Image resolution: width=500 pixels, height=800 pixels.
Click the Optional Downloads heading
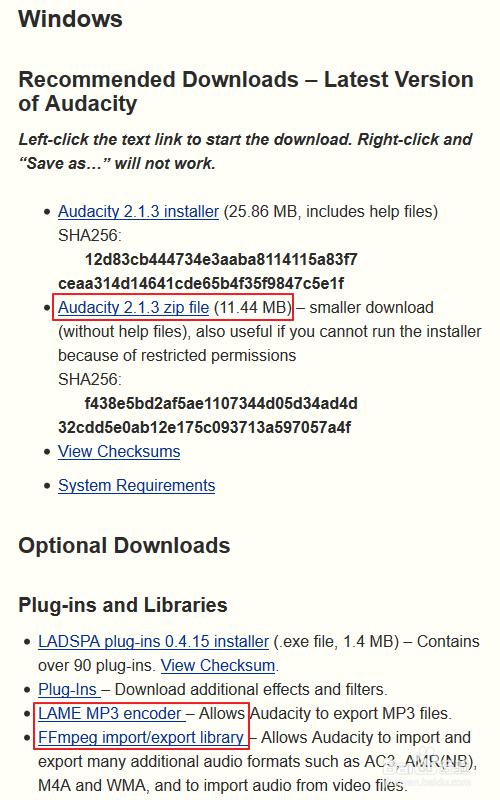[x=124, y=545]
